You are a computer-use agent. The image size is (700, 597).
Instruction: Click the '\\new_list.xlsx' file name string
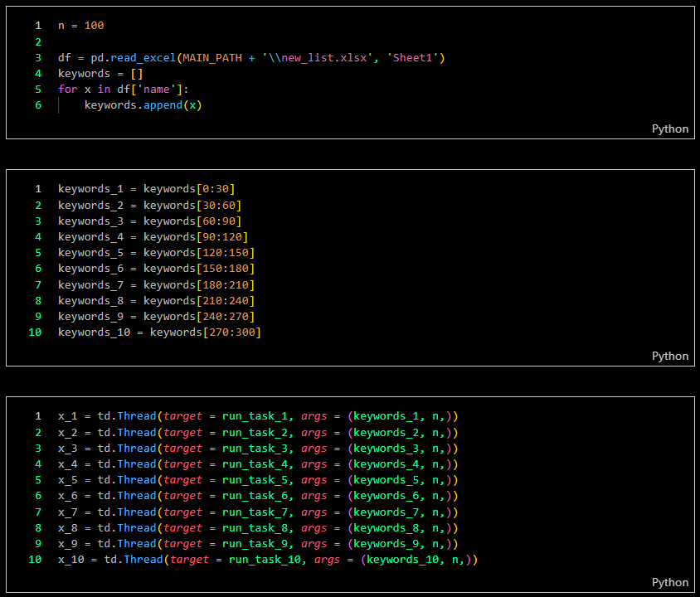[317, 57]
